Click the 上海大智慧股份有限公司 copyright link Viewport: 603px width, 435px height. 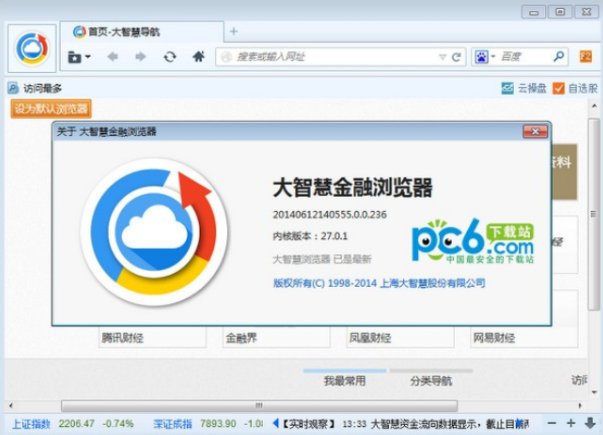[x=433, y=283]
